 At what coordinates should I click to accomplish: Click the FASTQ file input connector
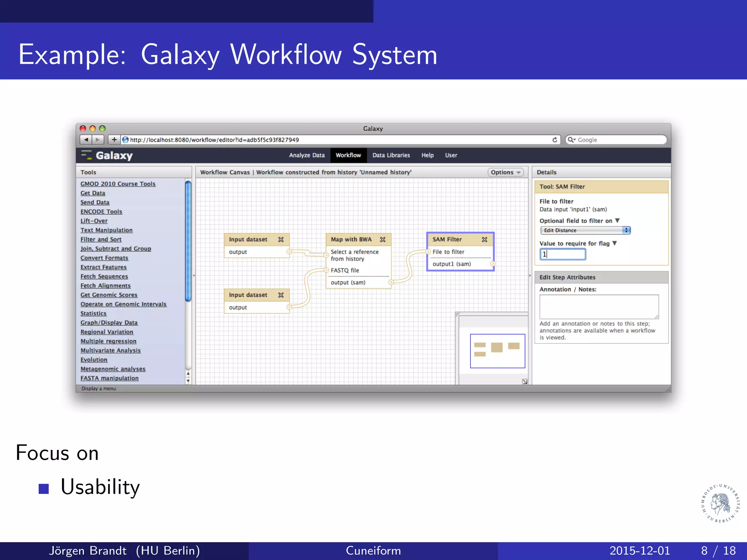click(326, 270)
